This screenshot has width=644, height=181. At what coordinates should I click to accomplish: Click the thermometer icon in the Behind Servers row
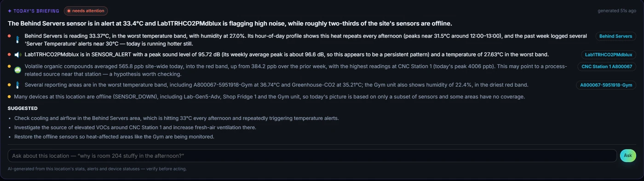(17, 40)
